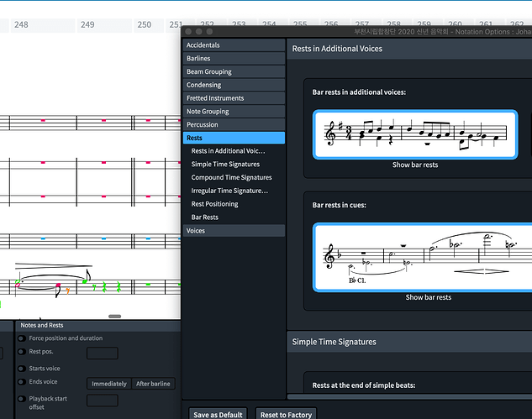Jump to Compound Time Signatures subsection

tap(231, 177)
